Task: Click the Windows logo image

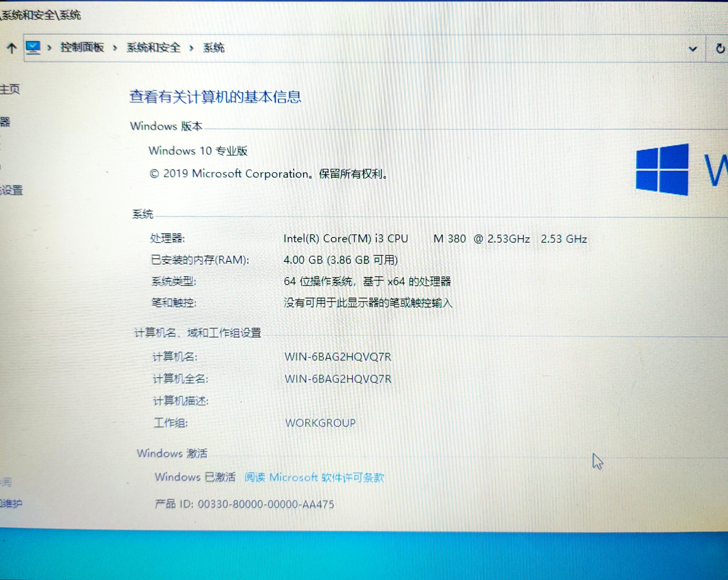Action: [662, 170]
